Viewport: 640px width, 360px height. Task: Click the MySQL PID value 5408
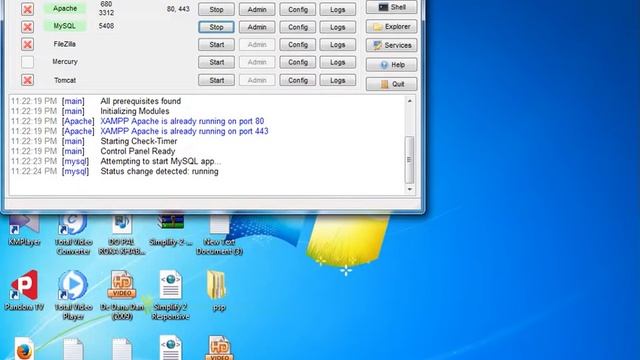click(x=106, y=26)
